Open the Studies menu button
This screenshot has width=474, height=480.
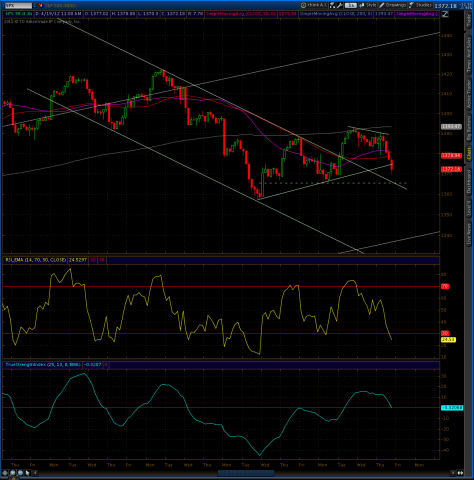point(420,5)
